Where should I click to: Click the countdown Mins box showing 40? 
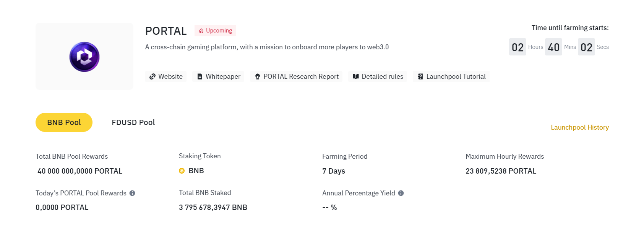(553, 47)
